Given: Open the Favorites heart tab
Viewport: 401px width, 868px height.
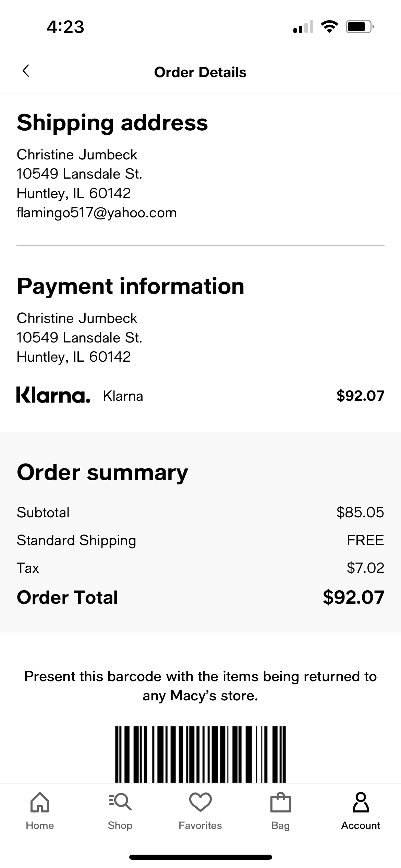Looking at the screenshot, I should tap(200, 811).
